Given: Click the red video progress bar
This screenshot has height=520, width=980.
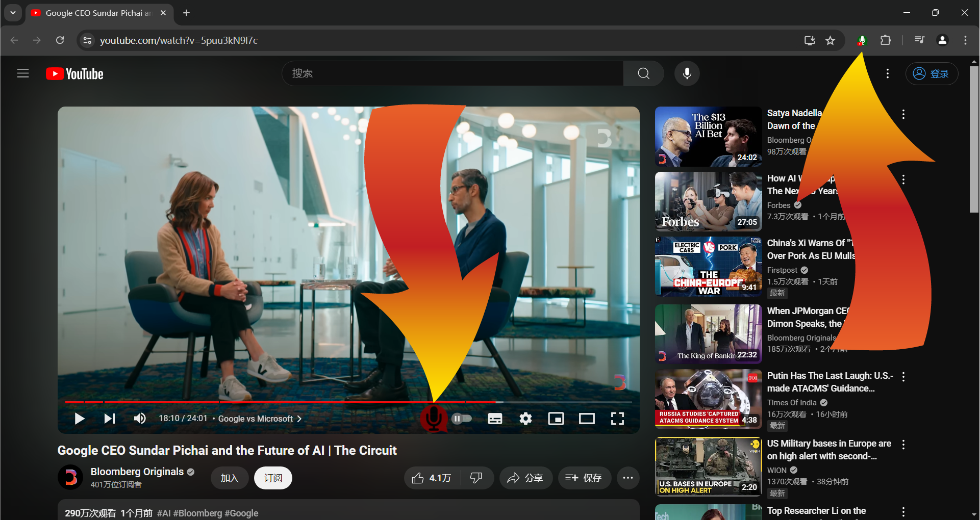Looking at the screenshot, I should pyautogui.click(x=255, y=402).
